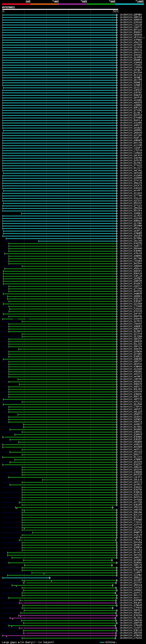Select hit label UniRef100_Q9WXB6
The image size is (146, 644).
pos(131,359)
